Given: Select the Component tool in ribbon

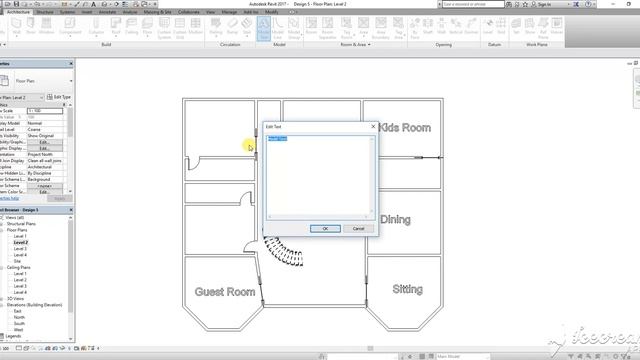Looking at the screenshot, I should click(x=70, y=27).
